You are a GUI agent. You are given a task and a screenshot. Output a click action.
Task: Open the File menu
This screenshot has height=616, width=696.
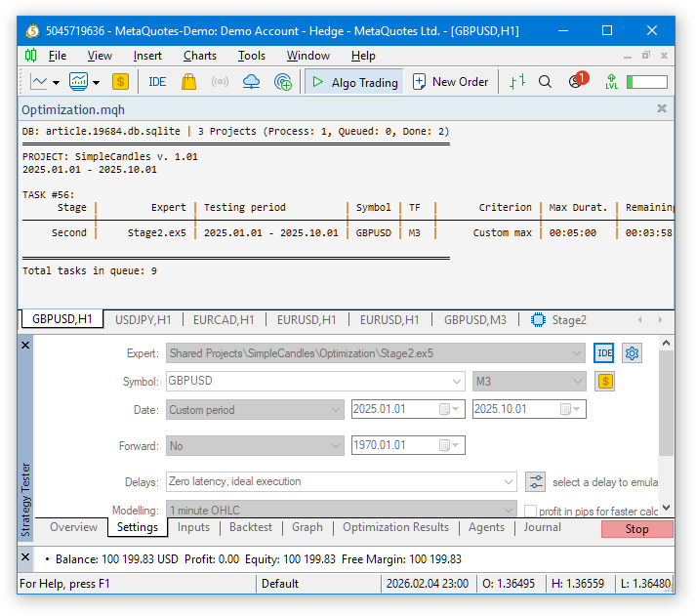coord(58,56)
